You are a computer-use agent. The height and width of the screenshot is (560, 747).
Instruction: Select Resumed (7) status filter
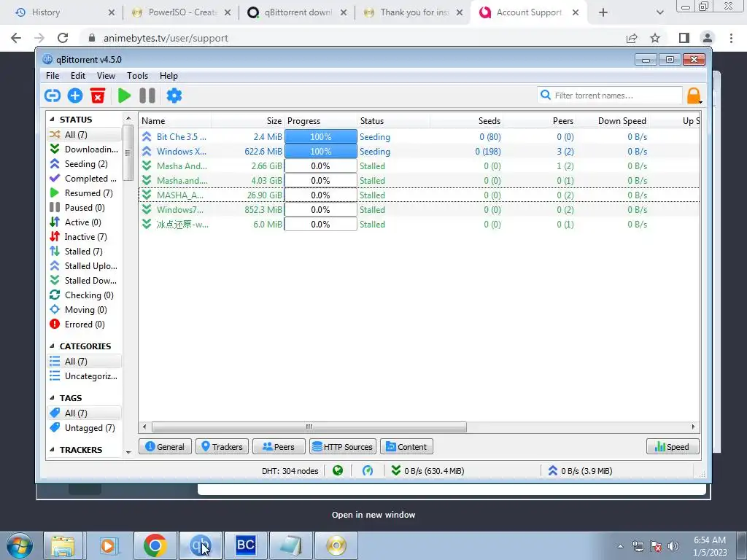85,193
